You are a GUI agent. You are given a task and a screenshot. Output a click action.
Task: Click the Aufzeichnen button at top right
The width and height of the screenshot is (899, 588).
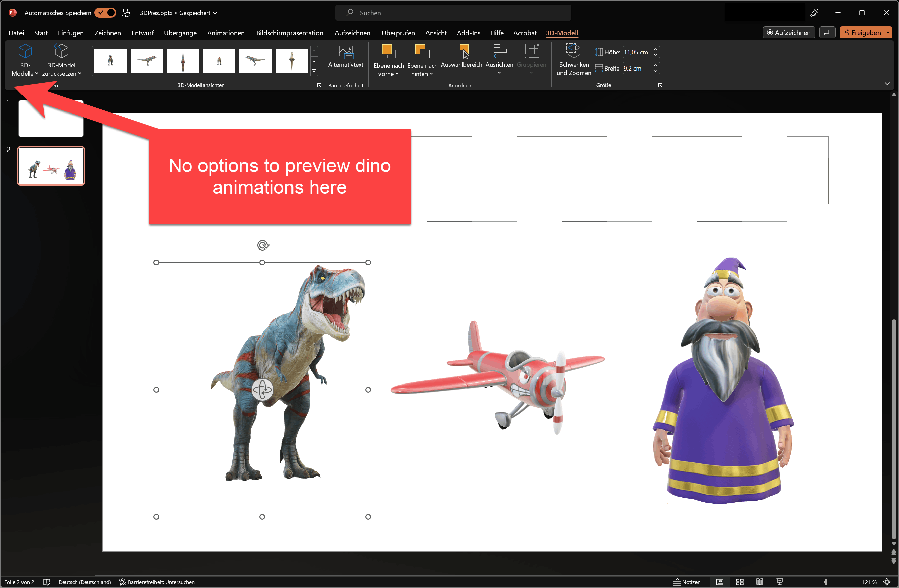[789, 33]
